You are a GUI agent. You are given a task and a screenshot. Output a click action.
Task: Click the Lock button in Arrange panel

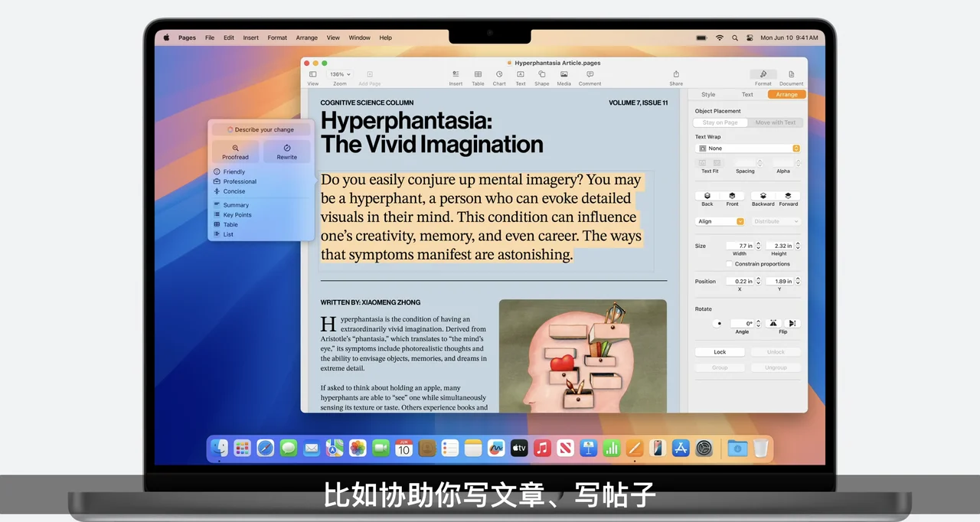tap(719, 351)
